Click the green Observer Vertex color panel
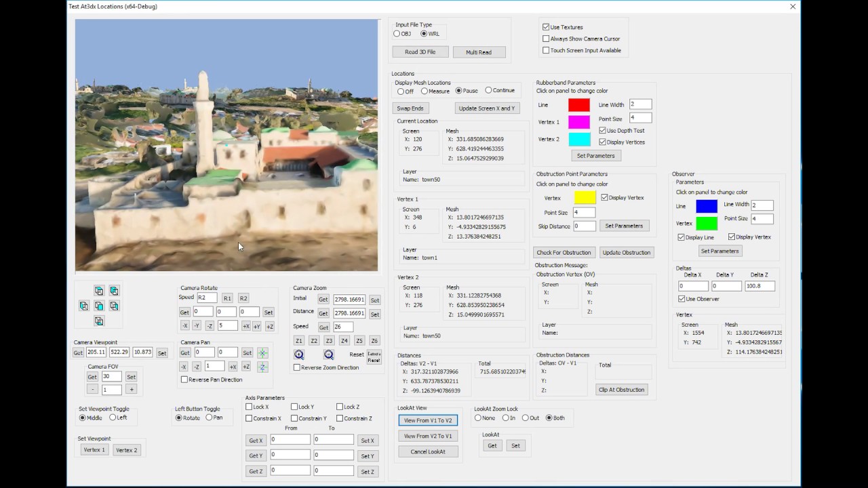This screenshot has height=488, width=868. 707,223
